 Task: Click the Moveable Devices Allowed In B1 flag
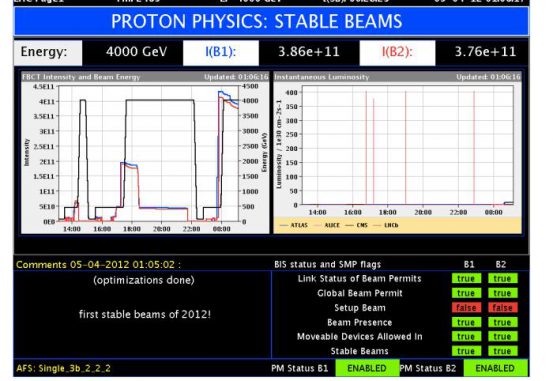pyautogui.click(x=466, y=337)
